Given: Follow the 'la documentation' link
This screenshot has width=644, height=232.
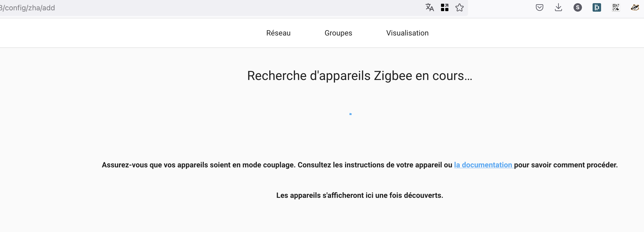Looking at the screenshot, I should 483,165.
